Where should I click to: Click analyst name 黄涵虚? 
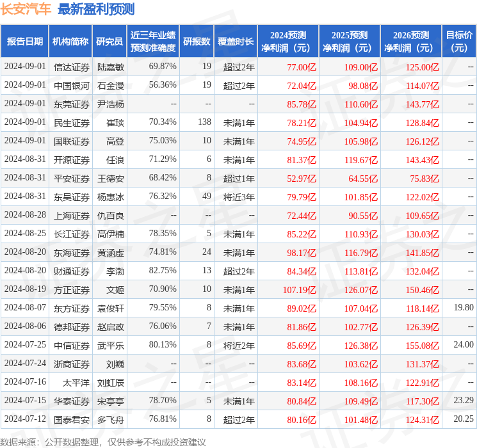[110, 252]
